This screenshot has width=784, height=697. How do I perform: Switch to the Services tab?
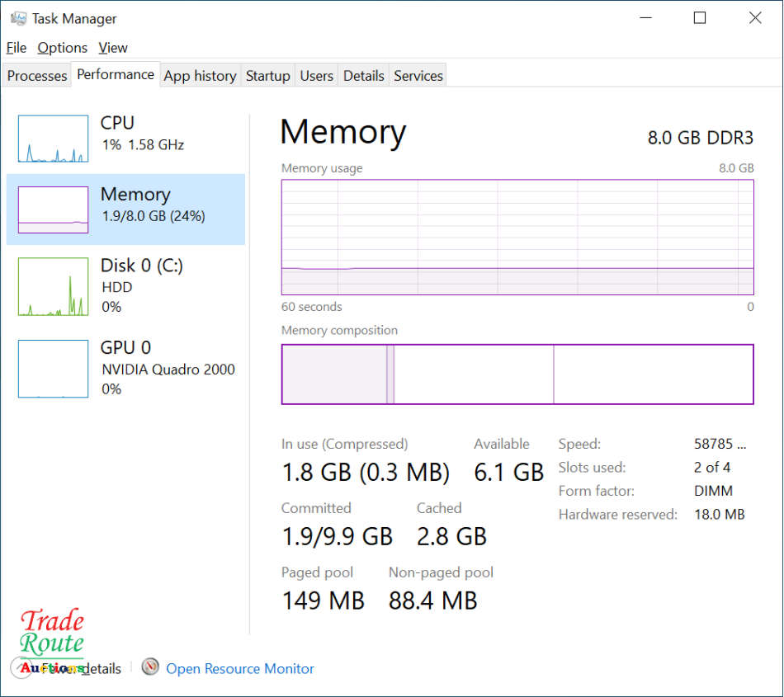point(418,76)
